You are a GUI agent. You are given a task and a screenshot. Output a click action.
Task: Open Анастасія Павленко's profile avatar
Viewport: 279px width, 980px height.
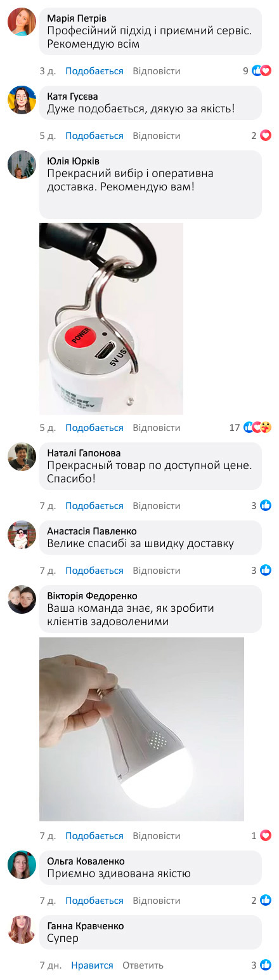(x=22, y=534)
